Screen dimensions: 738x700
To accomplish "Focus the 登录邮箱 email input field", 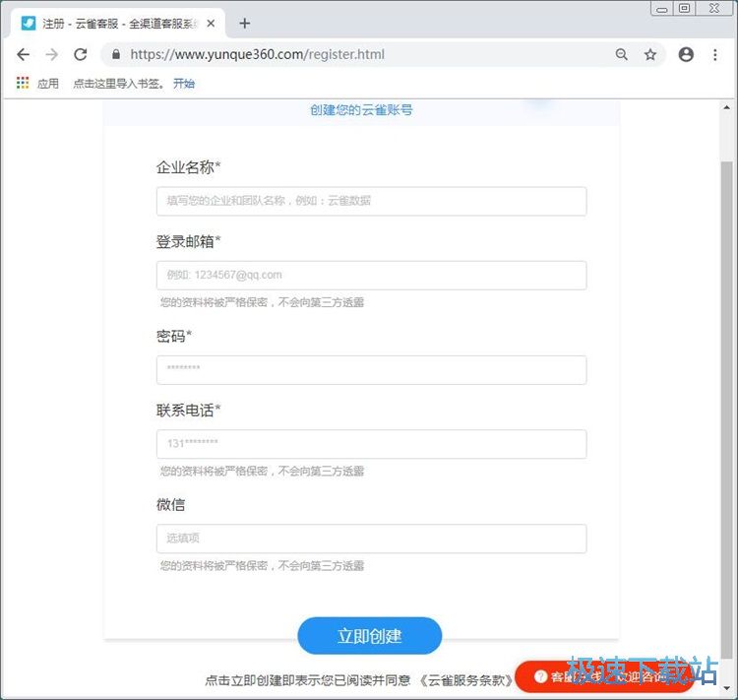I will click(x=371, y=275).
